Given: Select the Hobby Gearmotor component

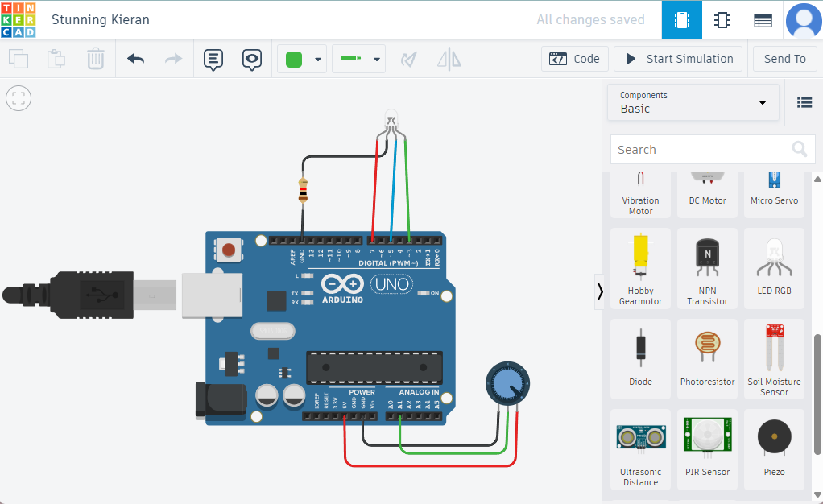Looking at the screenshot, I should point(640,269).
